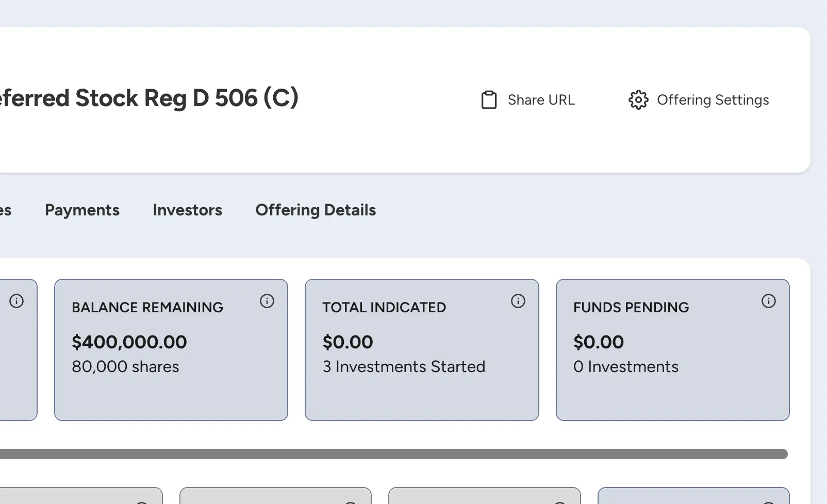Click the Stock Reg D 506 (C) offering title

149,98
